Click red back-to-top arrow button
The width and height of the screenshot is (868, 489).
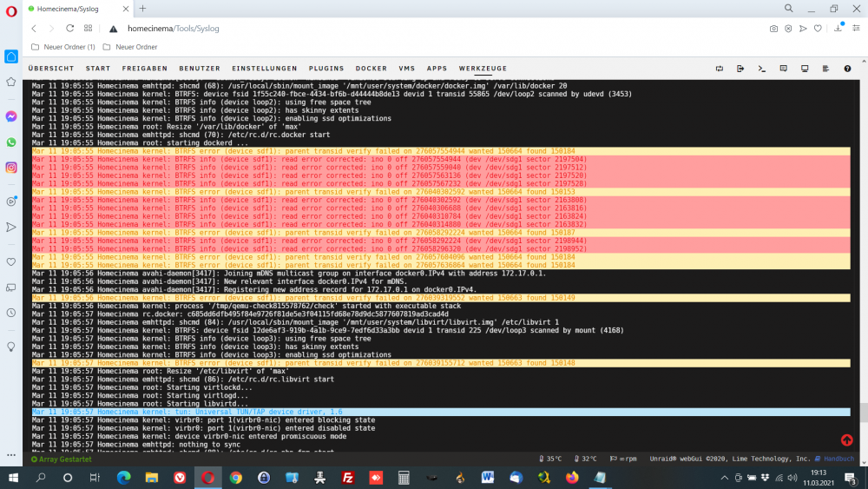click(x=846, y=440)
